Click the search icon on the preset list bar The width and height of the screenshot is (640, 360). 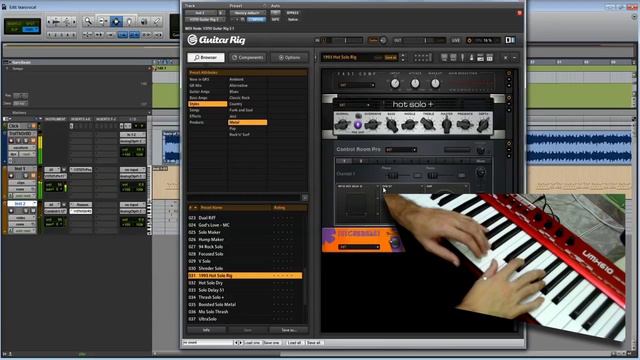click(x=304, y=198)
